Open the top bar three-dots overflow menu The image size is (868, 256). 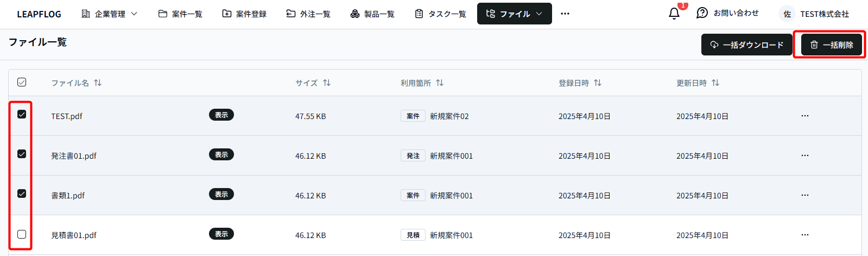pyautogui.click(x=565, y=14)
